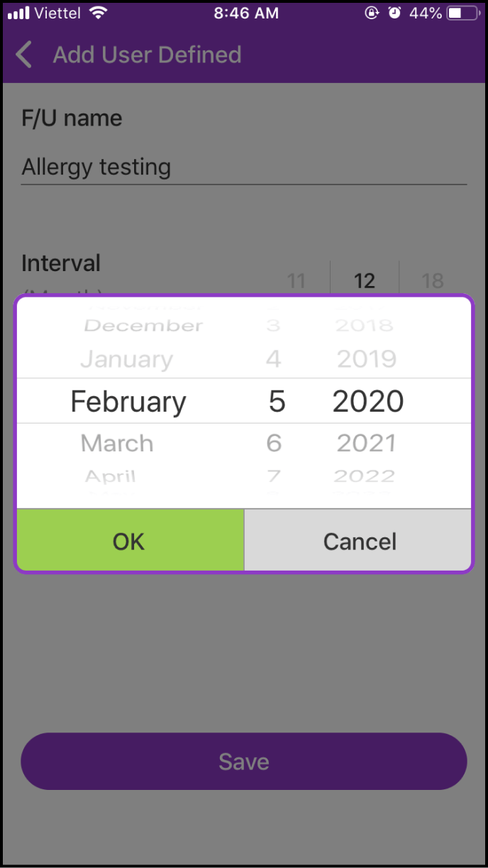The width and height of the screenshot is (488, 868).
Task: Confirm the date with OK button
Action: pos(130,541)
